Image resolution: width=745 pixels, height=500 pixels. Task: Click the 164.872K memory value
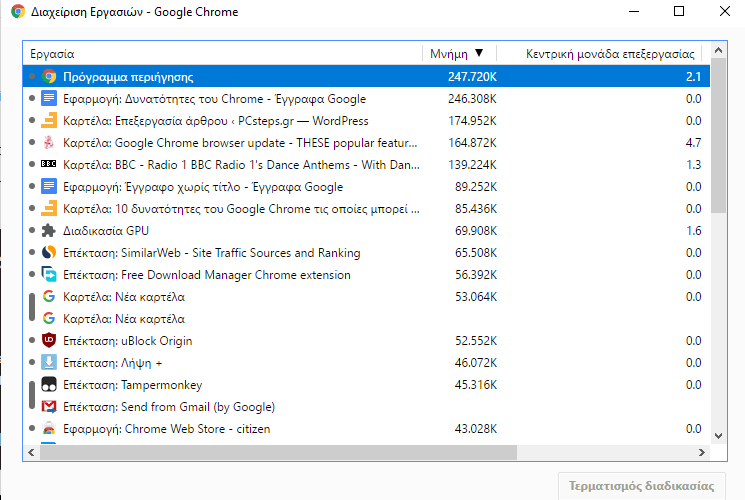(x=472, y=143)
